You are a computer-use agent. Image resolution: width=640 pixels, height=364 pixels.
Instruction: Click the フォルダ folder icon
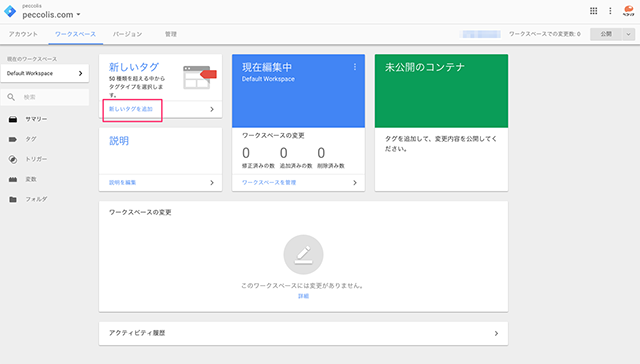pyautogui.click(x=13, y=199)
